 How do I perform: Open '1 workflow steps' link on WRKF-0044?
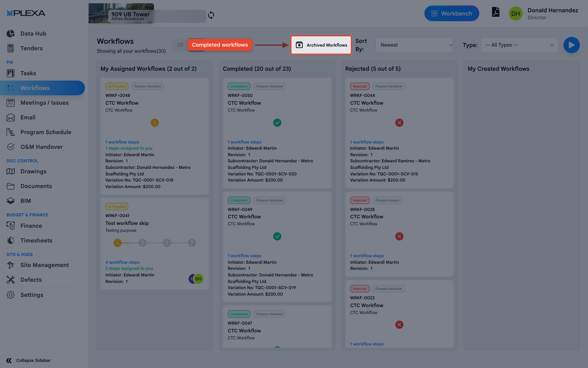click(x=367, y=142)
